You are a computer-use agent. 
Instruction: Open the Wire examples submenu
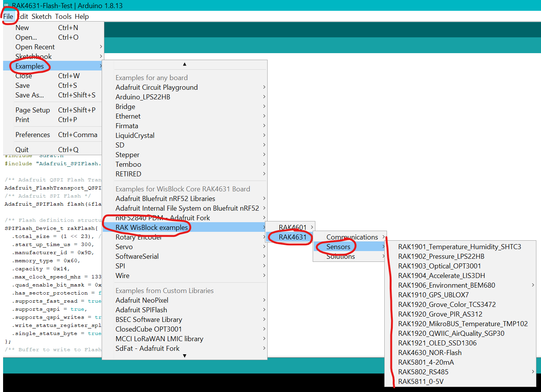[185, 276]
